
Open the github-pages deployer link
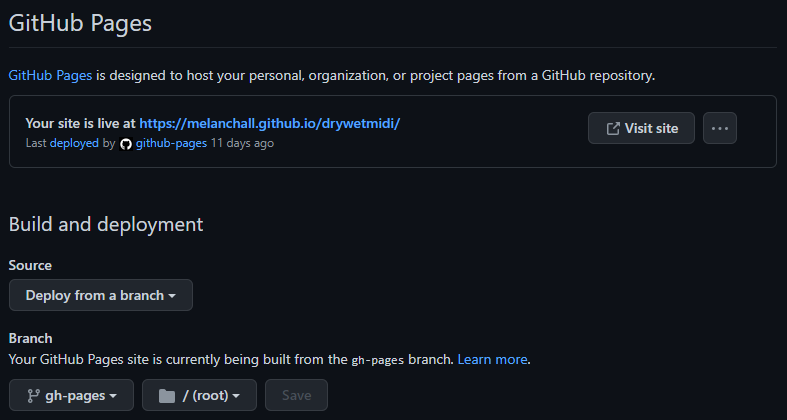click(171, 143)
